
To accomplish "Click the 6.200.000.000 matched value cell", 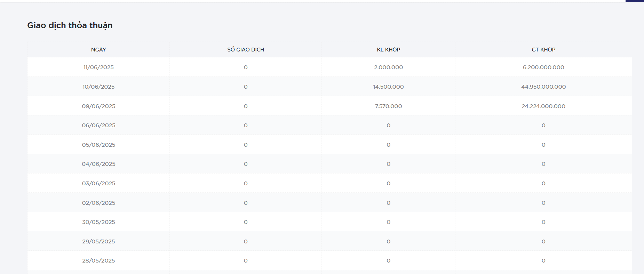I will click(543, 67).
